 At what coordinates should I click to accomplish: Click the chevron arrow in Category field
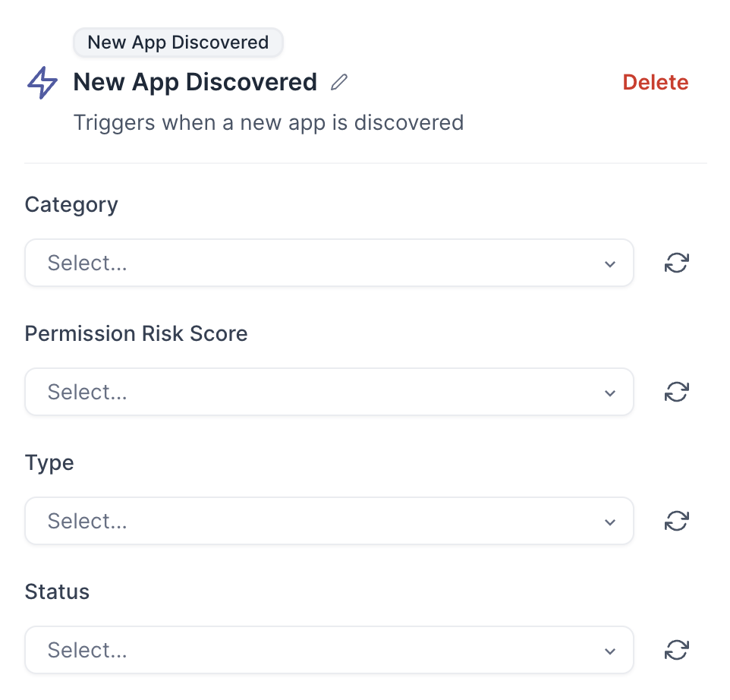click(x=609, y=264)
